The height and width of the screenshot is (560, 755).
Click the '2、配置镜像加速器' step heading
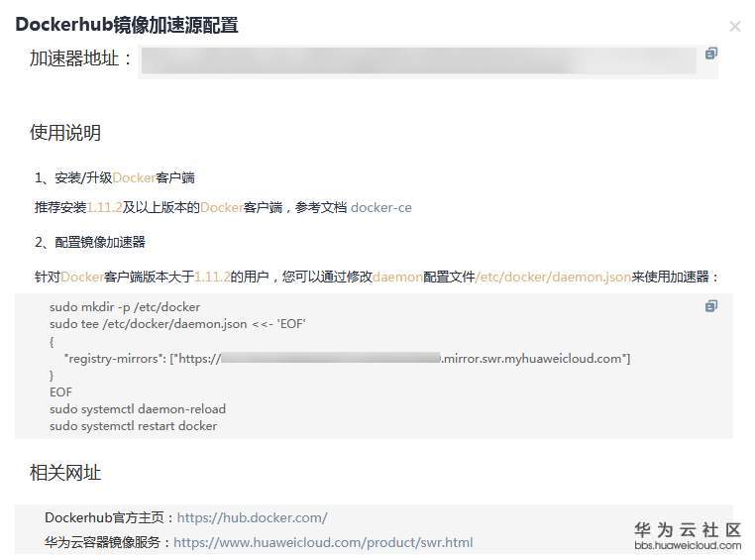89,242
